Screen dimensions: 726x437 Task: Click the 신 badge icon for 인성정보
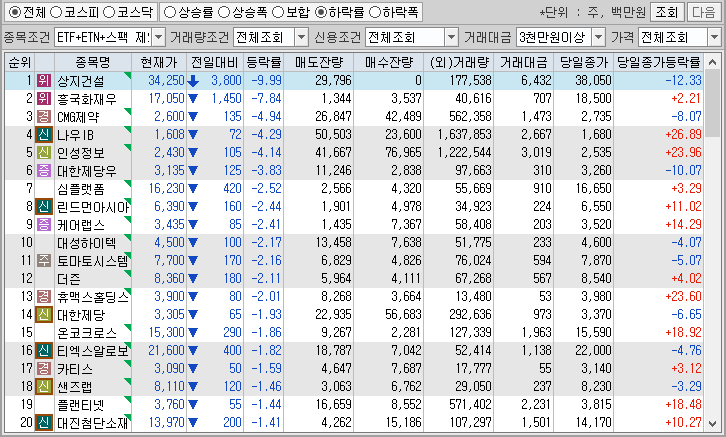(x=44, y=152)
